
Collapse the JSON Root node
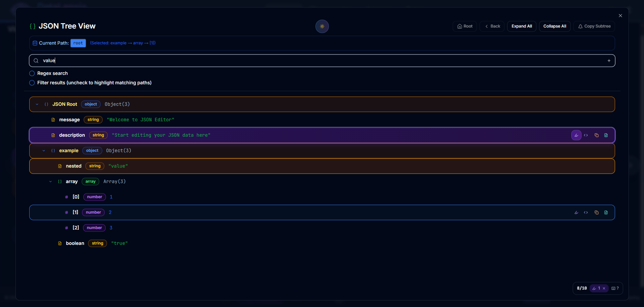pos(37,104)
